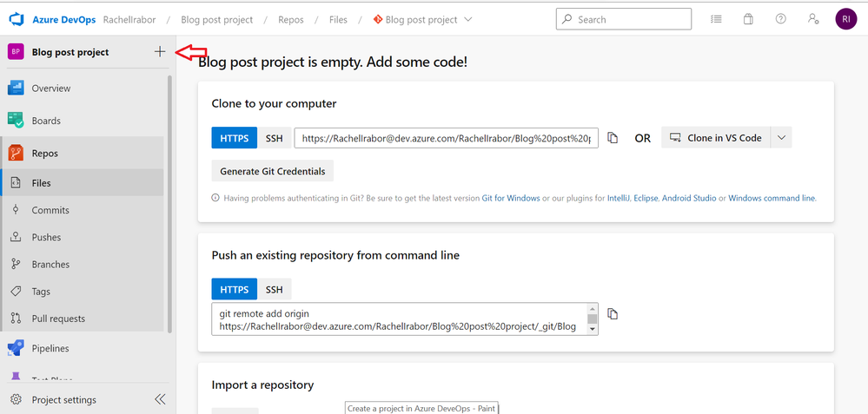This screenshot has width=868, height=414.
Task: Click the sidebar vertical scrollbar
Action: [x=169, y=204]
